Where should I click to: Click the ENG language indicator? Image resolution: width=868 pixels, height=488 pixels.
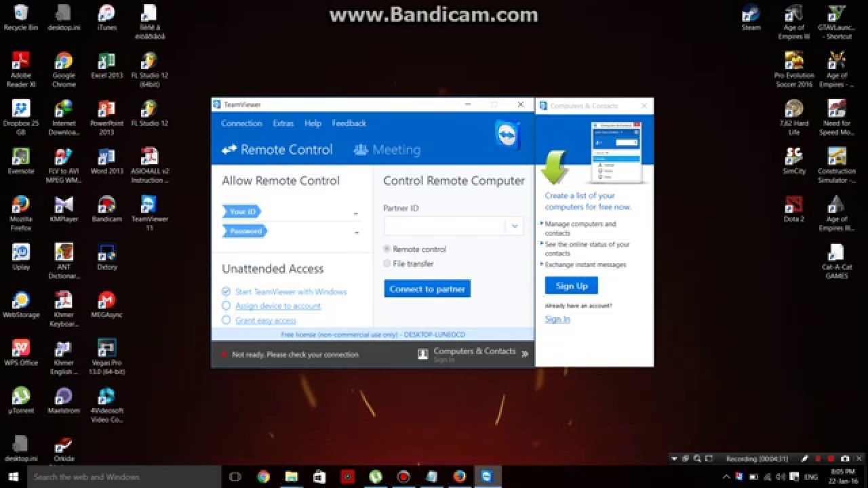tap(810, 477)
